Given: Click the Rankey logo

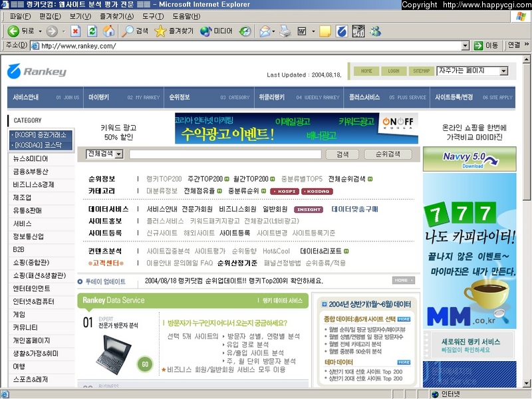Looking at the screenshot, I should click(x=37, y=71).
